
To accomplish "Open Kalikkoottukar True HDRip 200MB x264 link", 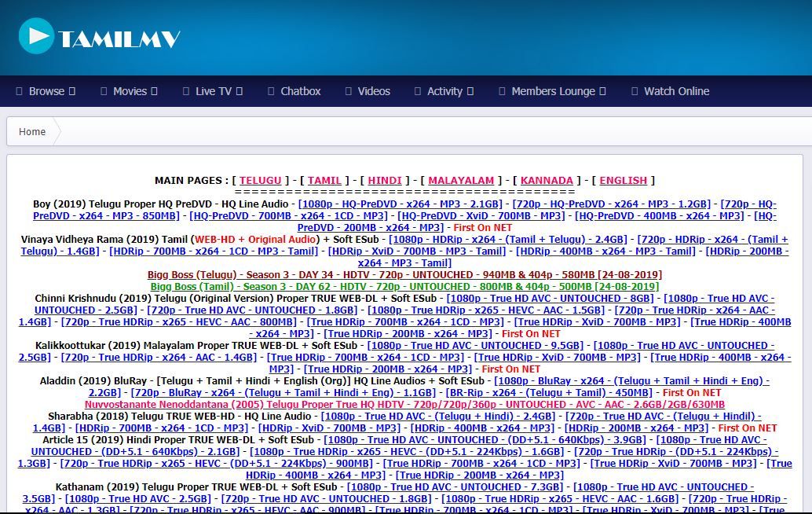I will (x=388, y=369).
